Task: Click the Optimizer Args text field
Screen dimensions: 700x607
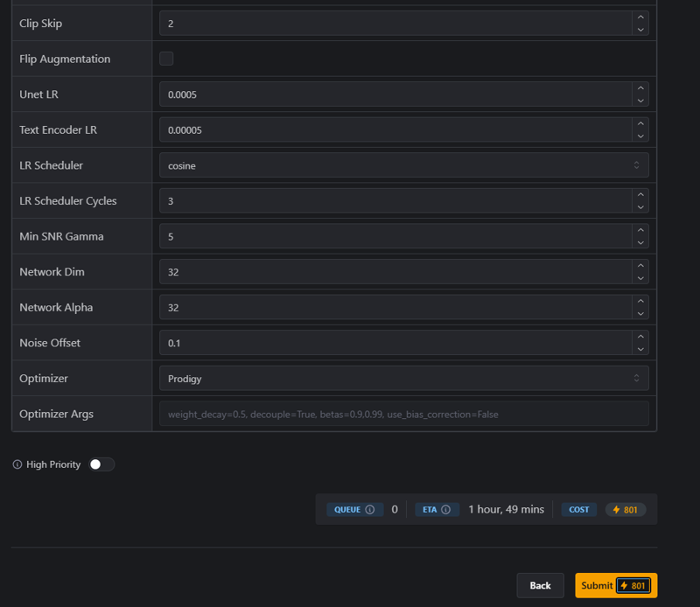Action: (x=403, y=414)
